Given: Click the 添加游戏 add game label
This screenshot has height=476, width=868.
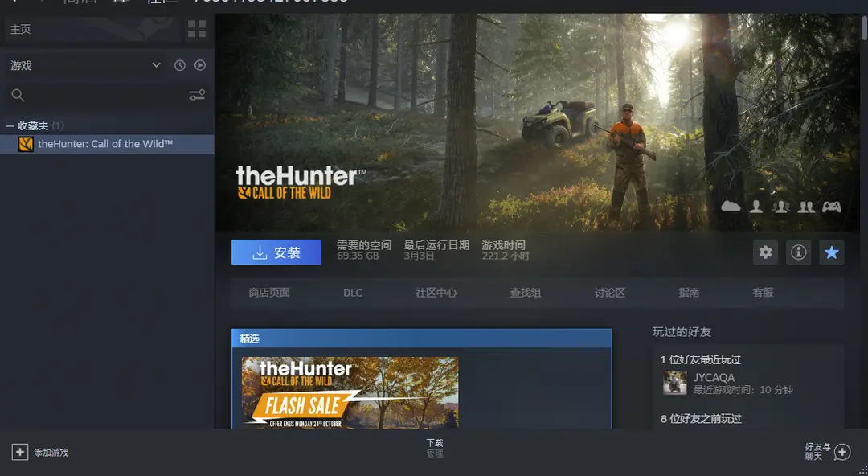Looking at the screenshot, I should 51,453.
